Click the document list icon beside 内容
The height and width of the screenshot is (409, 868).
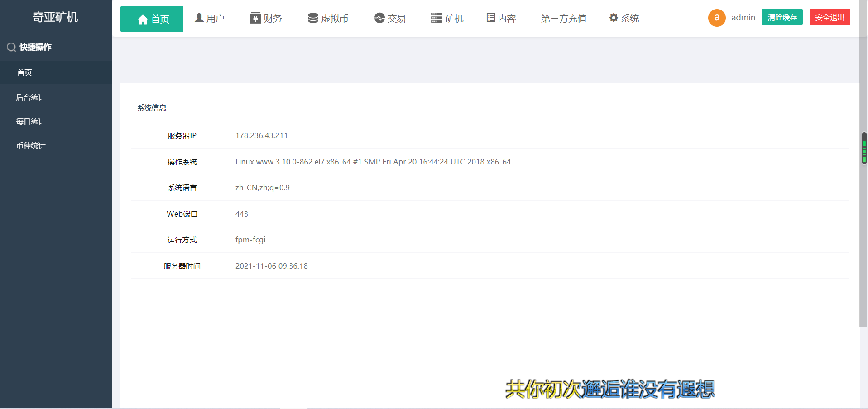point(491,18)
